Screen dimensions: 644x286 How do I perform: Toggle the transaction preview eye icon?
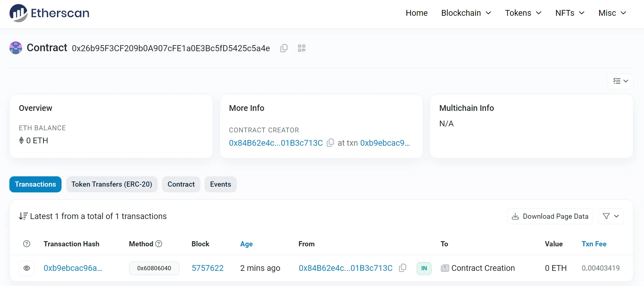[x=27, y=268]
